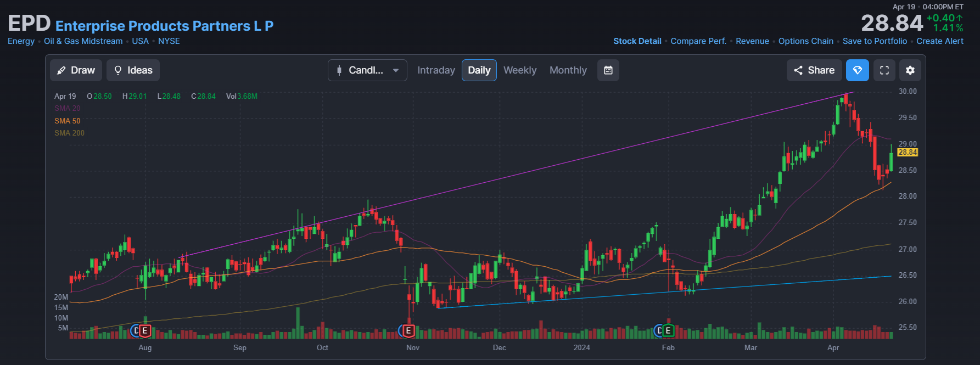Select the Daily timeframe tab
980x365 pixels.
pos(479,70)
